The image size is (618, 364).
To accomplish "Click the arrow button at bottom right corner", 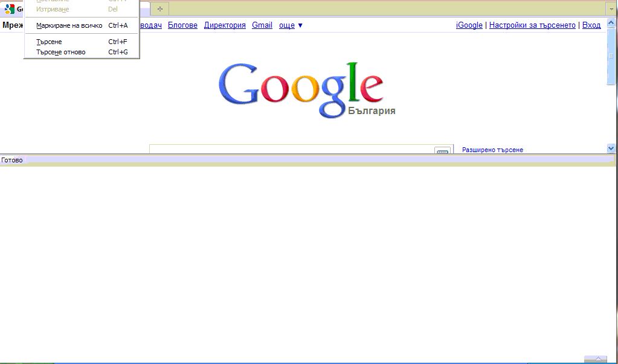I will (x=596, y=360).
